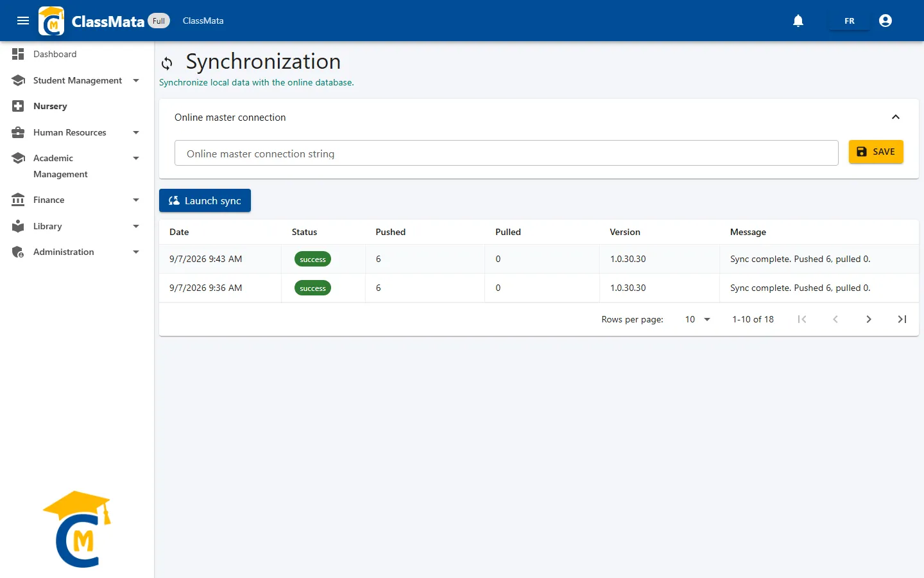Click the 1-10 of 18 pagination text

click(753, 319)
